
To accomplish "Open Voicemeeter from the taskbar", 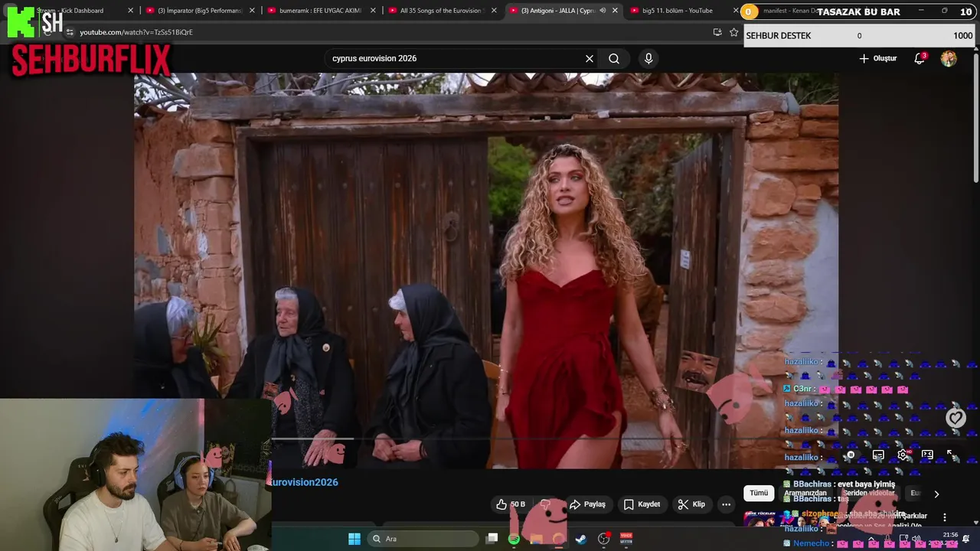I will coord(626,539).
